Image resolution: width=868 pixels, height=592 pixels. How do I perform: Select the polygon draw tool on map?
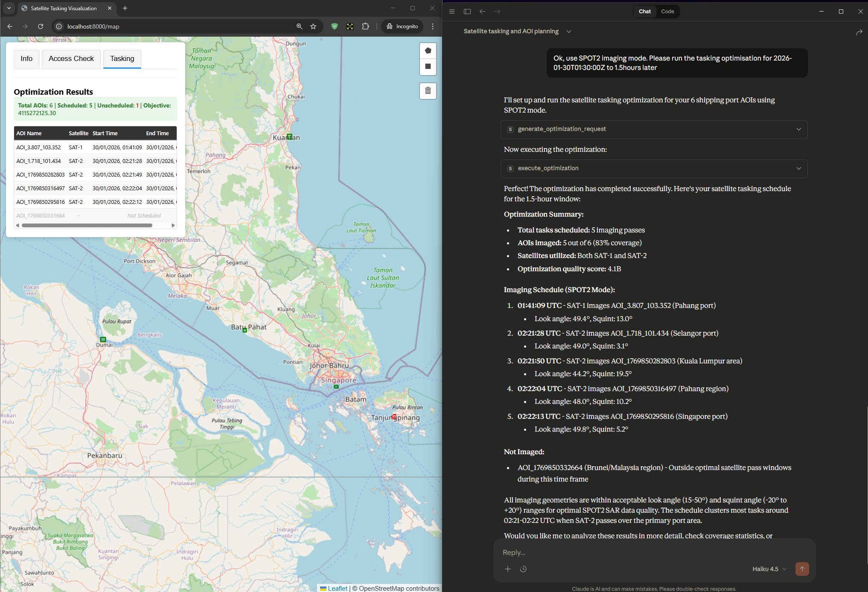coord(428,51)
